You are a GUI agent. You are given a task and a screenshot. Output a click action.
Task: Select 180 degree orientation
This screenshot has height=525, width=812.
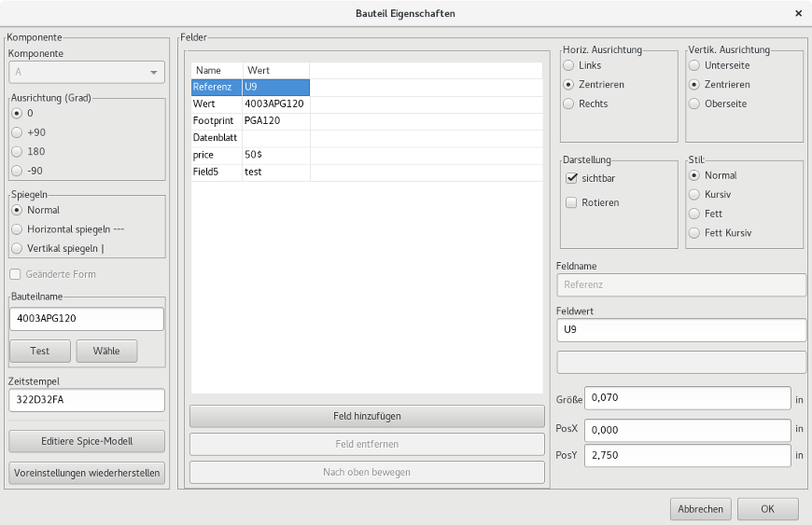(x=17, y=151)
